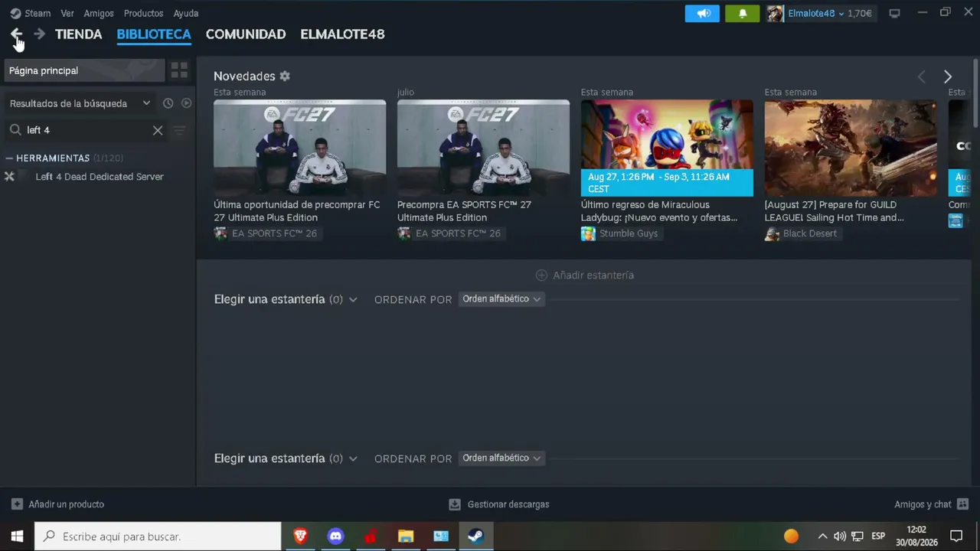This screenshot has width=980, height=551.
Task: Open Brave browser from the taskbar
Action: tap(300, 536)
